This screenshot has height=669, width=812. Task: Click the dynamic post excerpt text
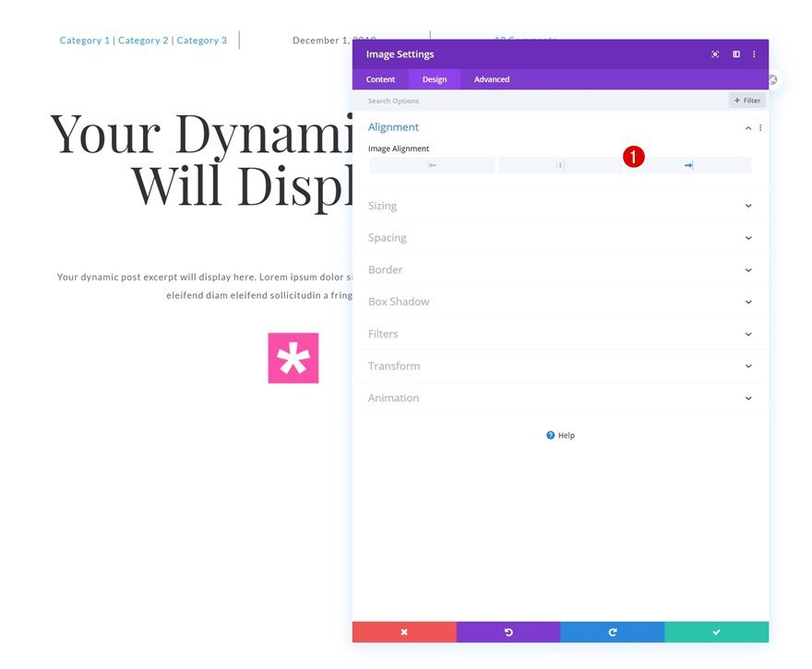pyautogui.click(x=205, y=286)
